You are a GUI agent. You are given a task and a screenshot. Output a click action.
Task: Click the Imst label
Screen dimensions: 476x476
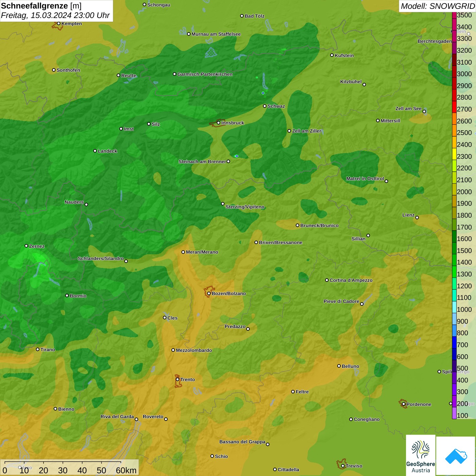tap(129, 129)
